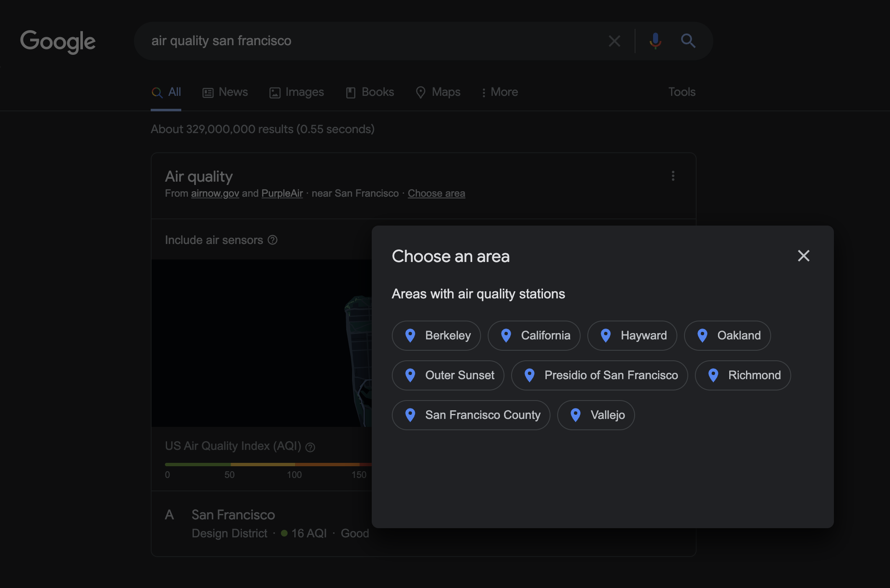Image resolution: width=890 pixels, height=588 pixels.
Task: Select San Francisco County area chip
Action: click(471, 415)
